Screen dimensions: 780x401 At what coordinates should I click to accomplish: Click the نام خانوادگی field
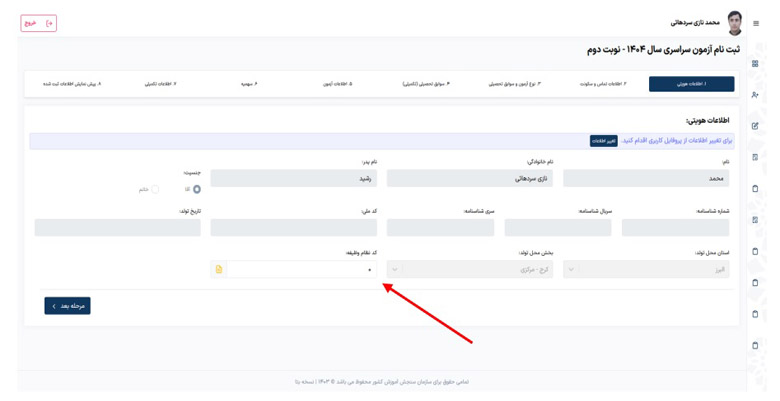[470, 178]
